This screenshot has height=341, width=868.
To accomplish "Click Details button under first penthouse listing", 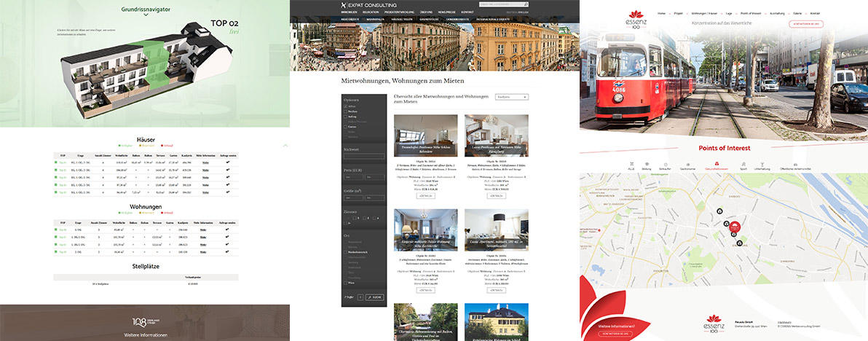I will click(x=426, y=196).
